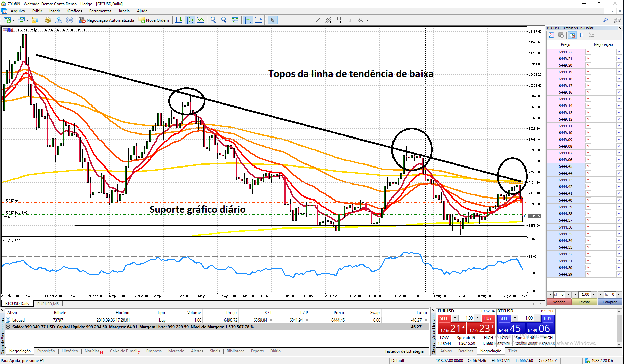
Task: Click the tick chart icon in depth panel
Action: tap(551, 35)
